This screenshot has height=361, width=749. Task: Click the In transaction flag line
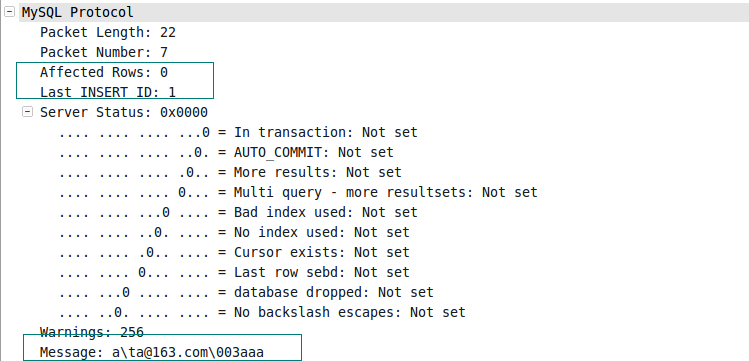click(238, 132)
